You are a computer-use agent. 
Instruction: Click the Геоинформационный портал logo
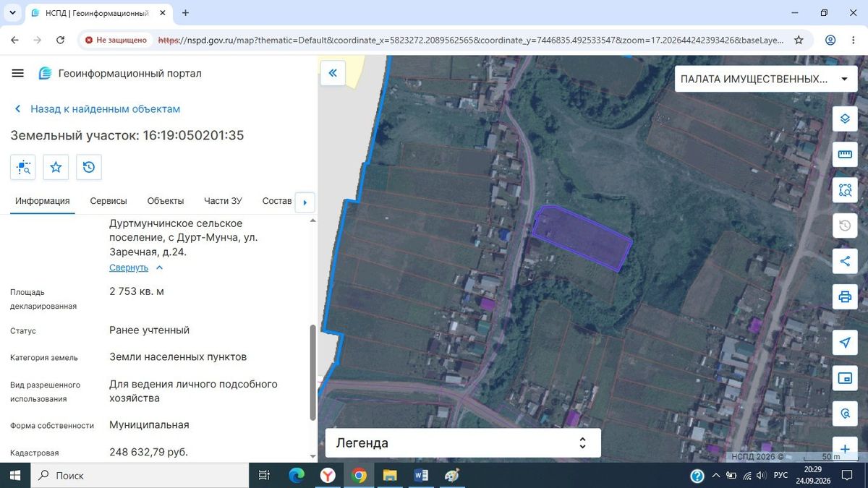pyautogui.click(x=120, y=73)
